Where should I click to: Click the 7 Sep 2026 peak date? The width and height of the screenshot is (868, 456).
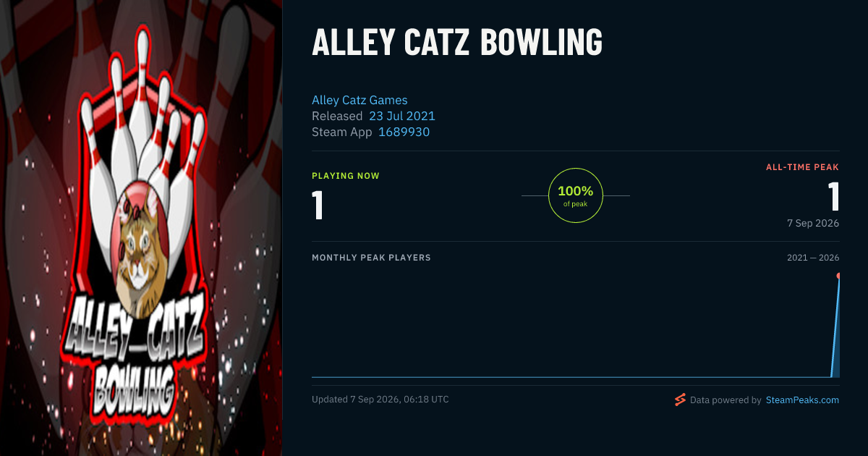tap(813, 223)
